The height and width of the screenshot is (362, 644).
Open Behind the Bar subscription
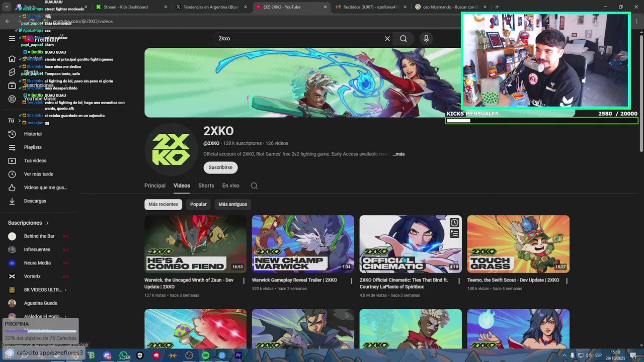click(39, 236)
